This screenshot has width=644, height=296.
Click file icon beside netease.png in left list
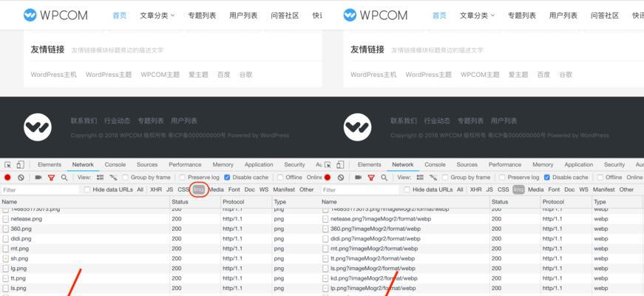(x=6, y=219)
